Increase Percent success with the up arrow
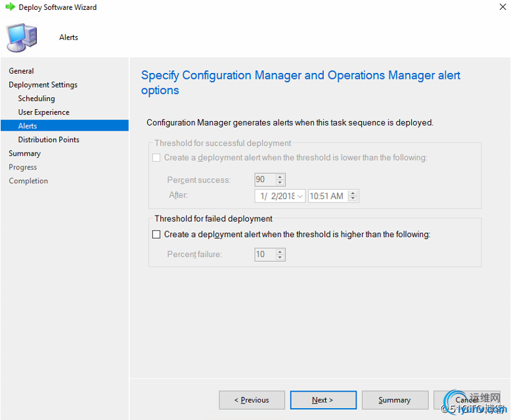Screen dimensions: 511x420 click(280, 177)
